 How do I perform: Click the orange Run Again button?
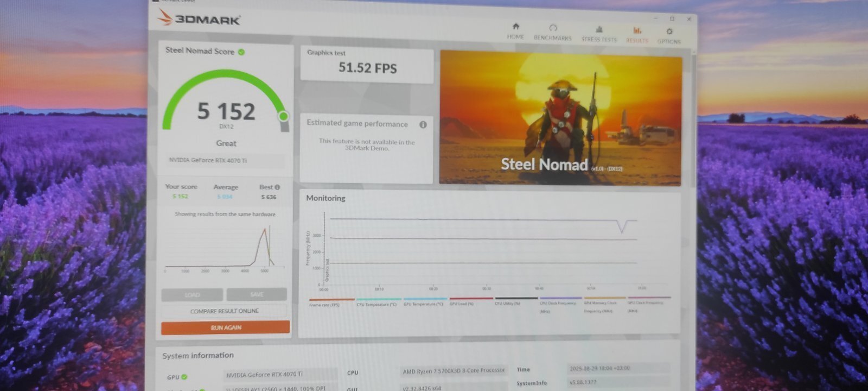[x=226, y=327]
